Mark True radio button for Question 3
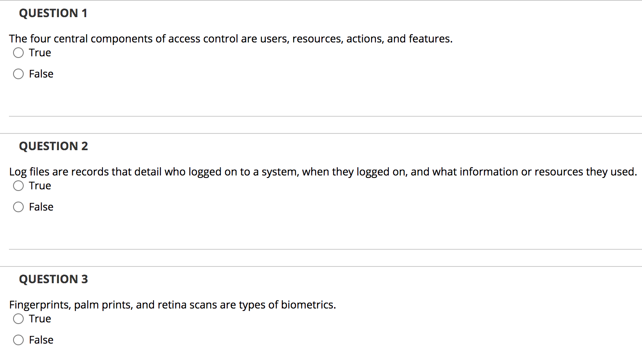This screenshot has height=364, width=642. coord(18,319)
